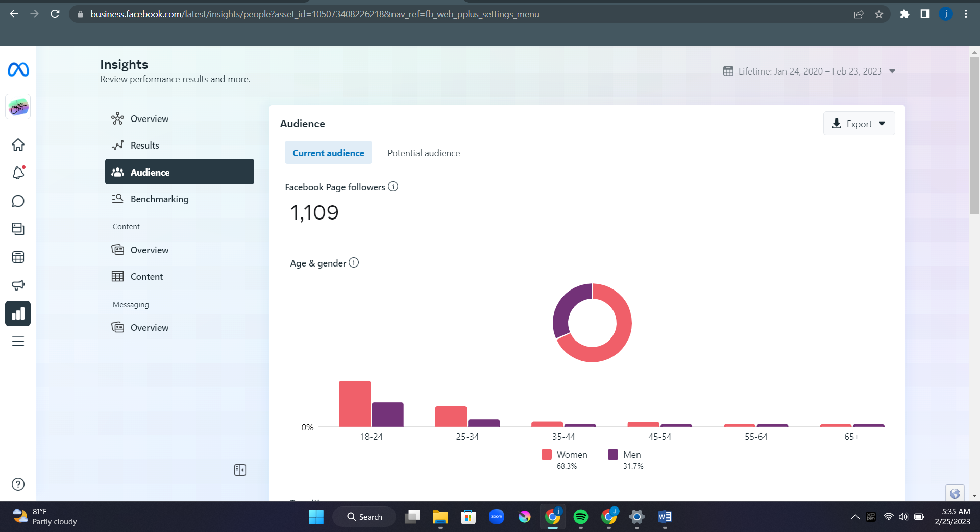The image size is (980, 532).
Task: Click the 1,109 followers count
Action: tap(314, 212)
